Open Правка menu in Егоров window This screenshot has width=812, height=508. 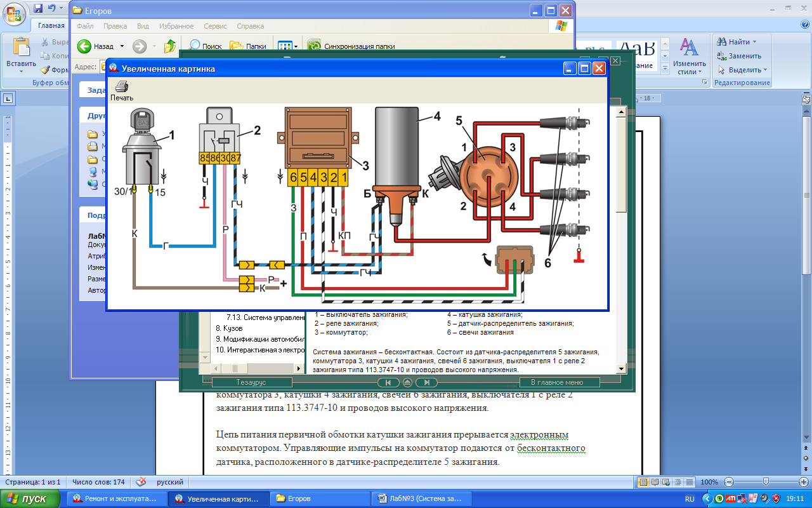pyautogui.click(x=115, y=27)
